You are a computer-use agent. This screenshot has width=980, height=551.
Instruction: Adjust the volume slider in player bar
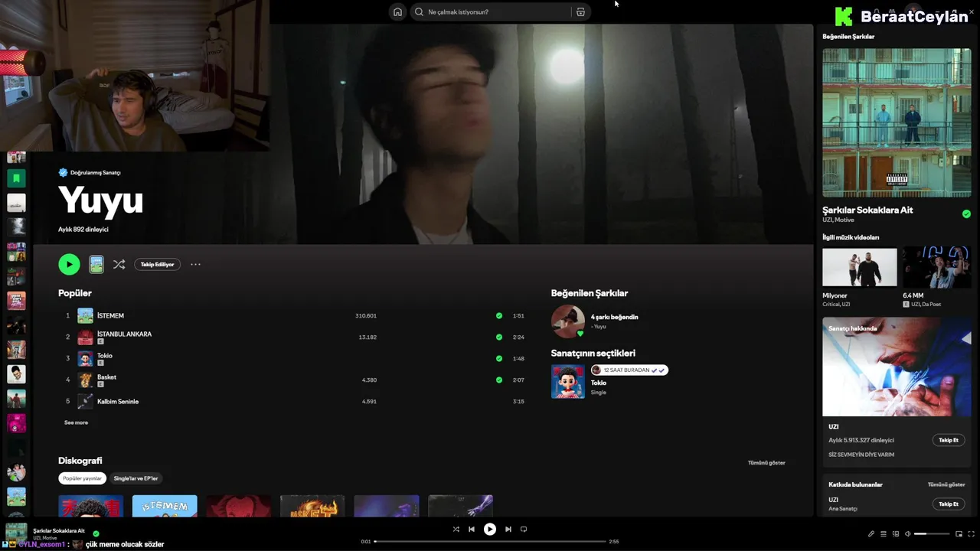tap(931, 533)
